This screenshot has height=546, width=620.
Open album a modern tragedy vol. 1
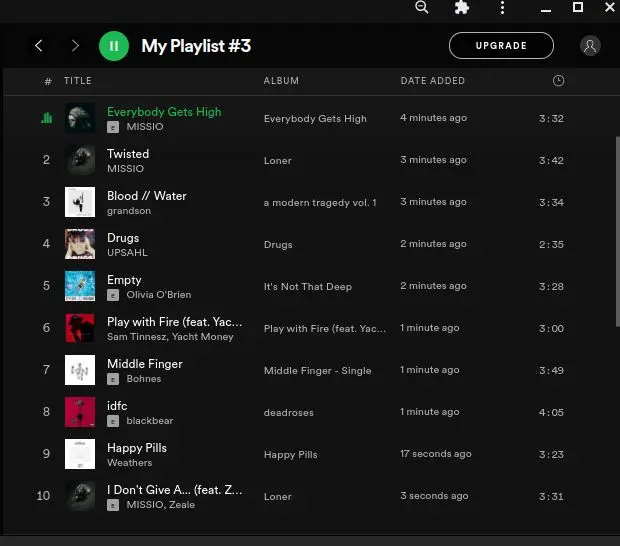[x=320, y=202]
